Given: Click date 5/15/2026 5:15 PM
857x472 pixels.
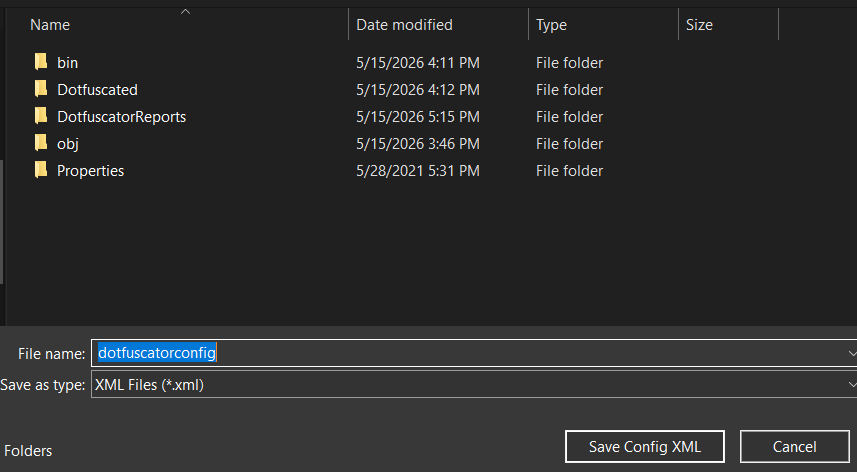Looking at the screenshot, I should coord(418,117).
